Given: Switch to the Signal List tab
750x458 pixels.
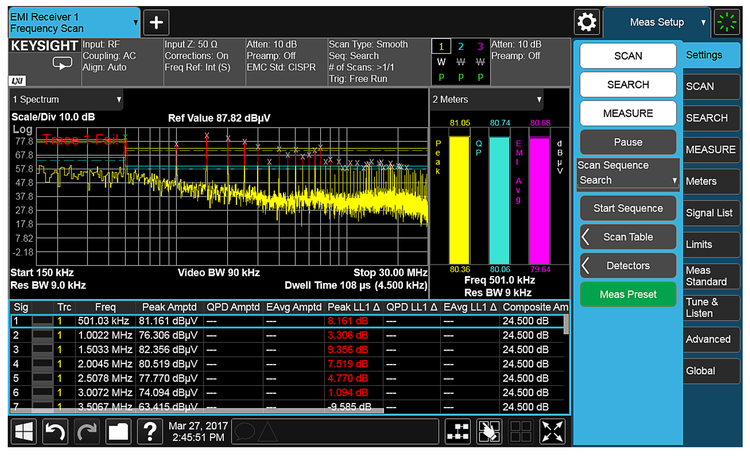Looking at the screenshot, I should pyautogui.click(x=708, y=213).
